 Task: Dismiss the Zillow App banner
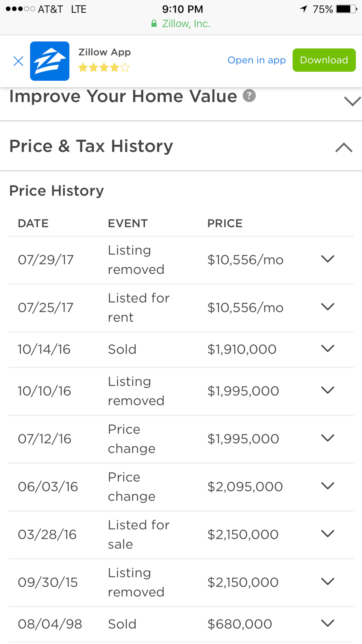(18, 61)
